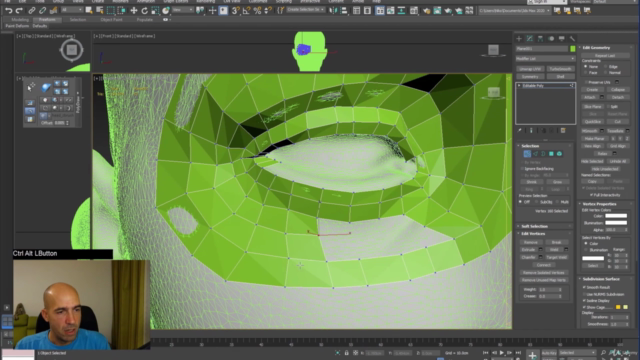Toggle Smooth Result checkbox
Image resolution: width=640 pixels, height=360 pixels.
[584, 287]
